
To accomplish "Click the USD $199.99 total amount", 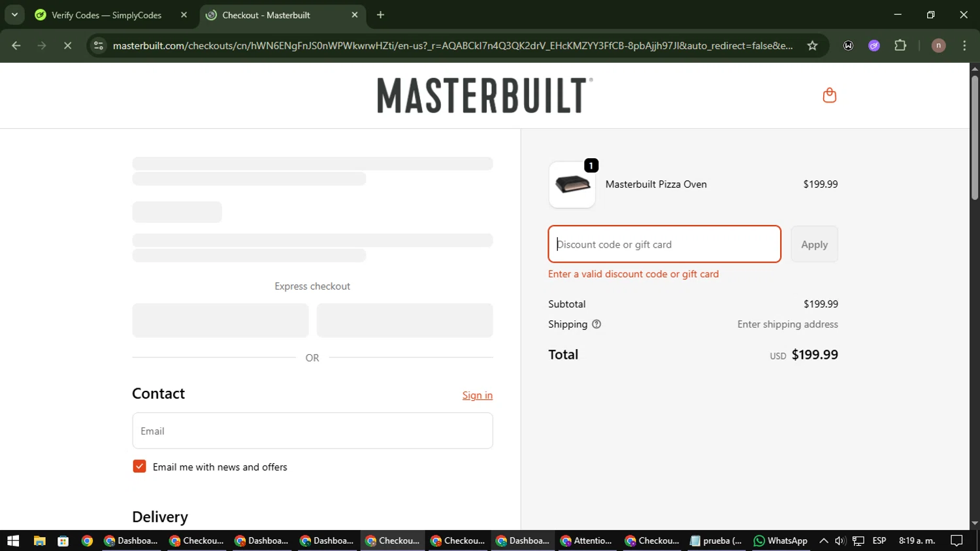I will click(804, 355).
